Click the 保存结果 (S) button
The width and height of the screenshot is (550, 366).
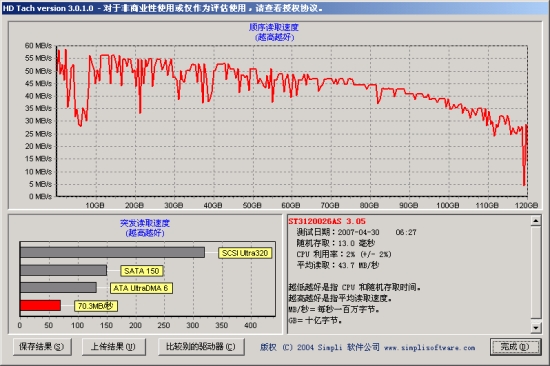pos(42,347)
